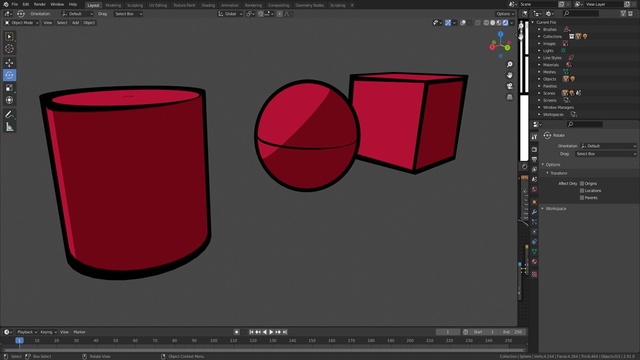Switch to Animation workspace tab
The width and height of the screenshot is (640, 360).
230,5
